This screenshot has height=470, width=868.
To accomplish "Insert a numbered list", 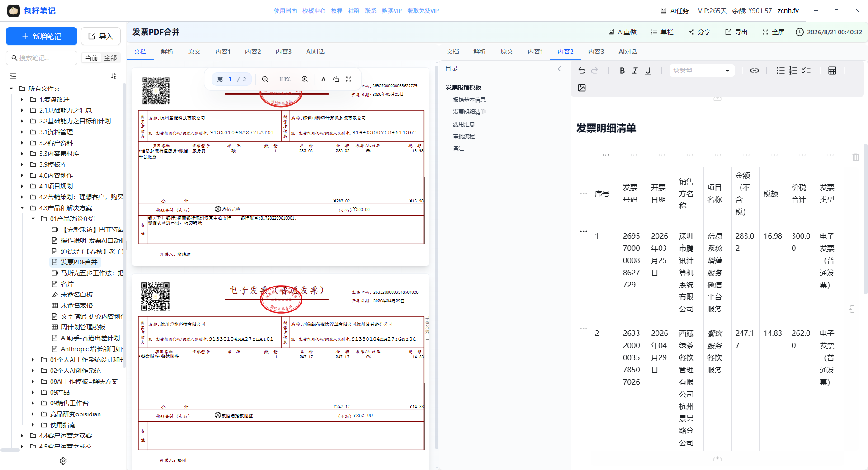I will 793,70.
